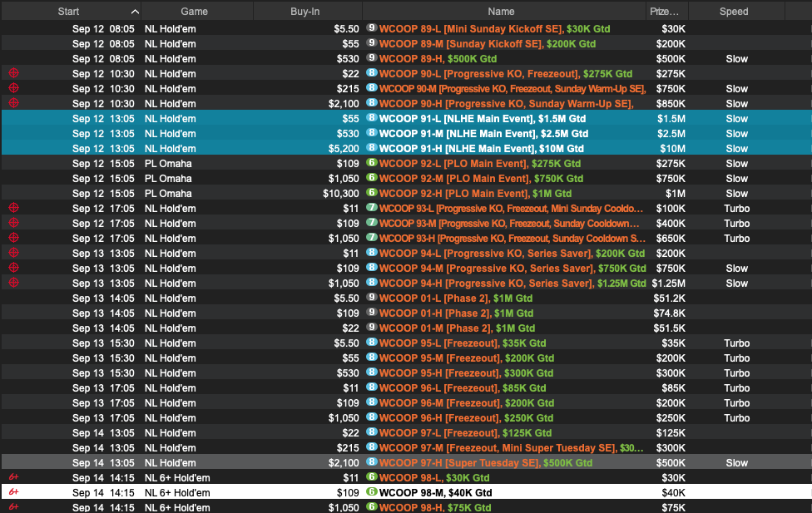Click the 9-max badge beside WCOOP 01-L

pos(371,297)
